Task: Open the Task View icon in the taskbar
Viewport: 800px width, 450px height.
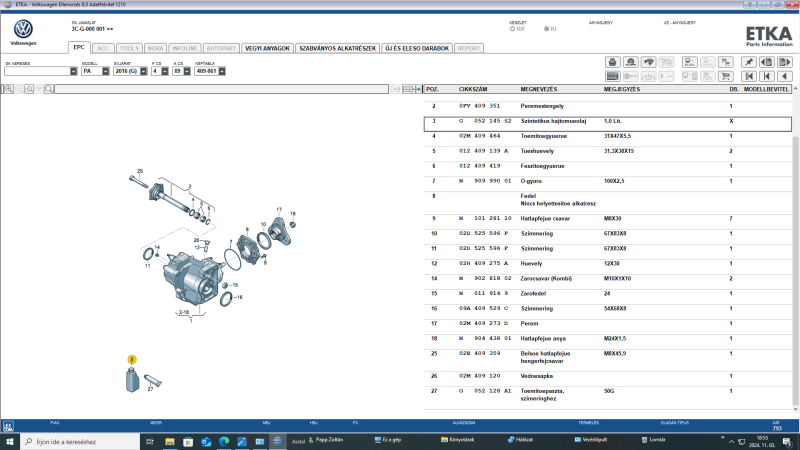Action: [149, 441]
